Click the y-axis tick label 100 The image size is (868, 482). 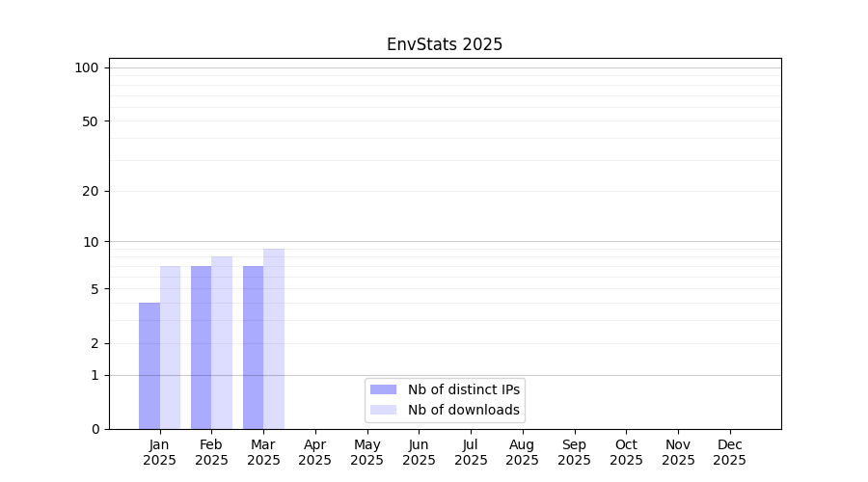pos(87,67)
